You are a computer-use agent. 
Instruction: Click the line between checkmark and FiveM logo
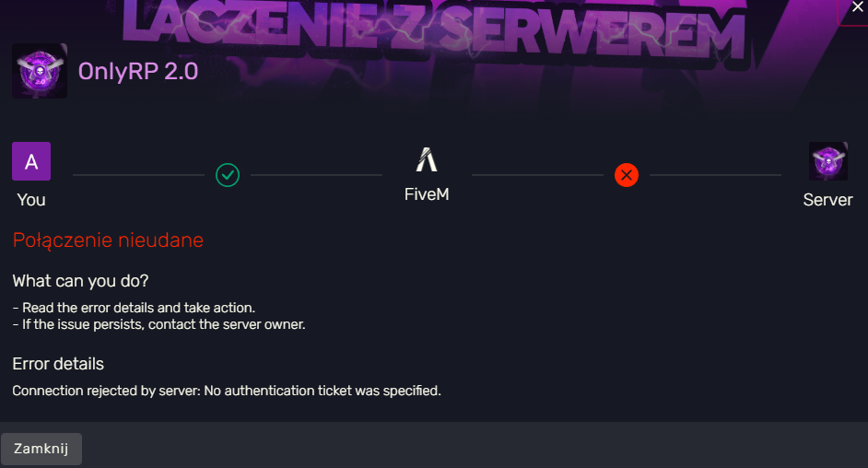click(316, 174)
